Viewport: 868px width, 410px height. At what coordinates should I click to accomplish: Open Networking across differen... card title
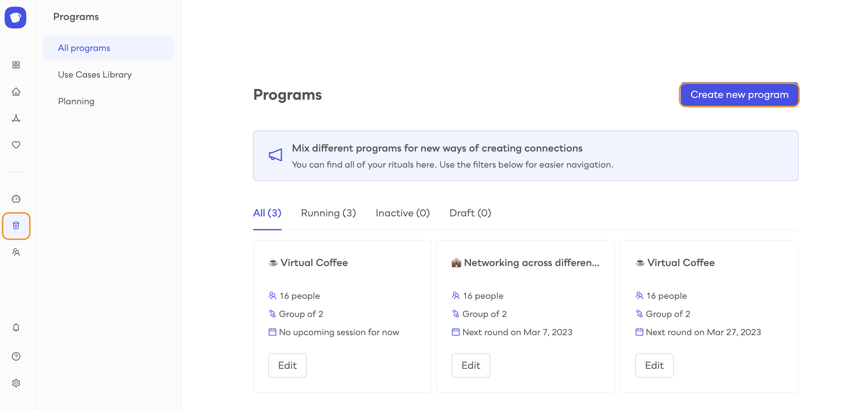532,262
